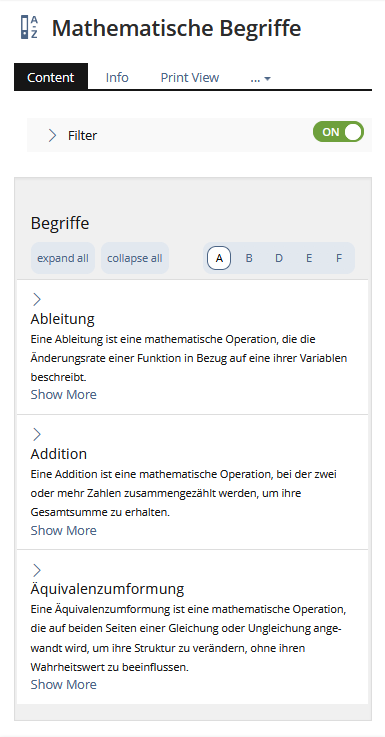Expand the Äquivalenzumformung entry chevron
The height and width of the screenshot is (737, 385).
[x=37, y=570]
